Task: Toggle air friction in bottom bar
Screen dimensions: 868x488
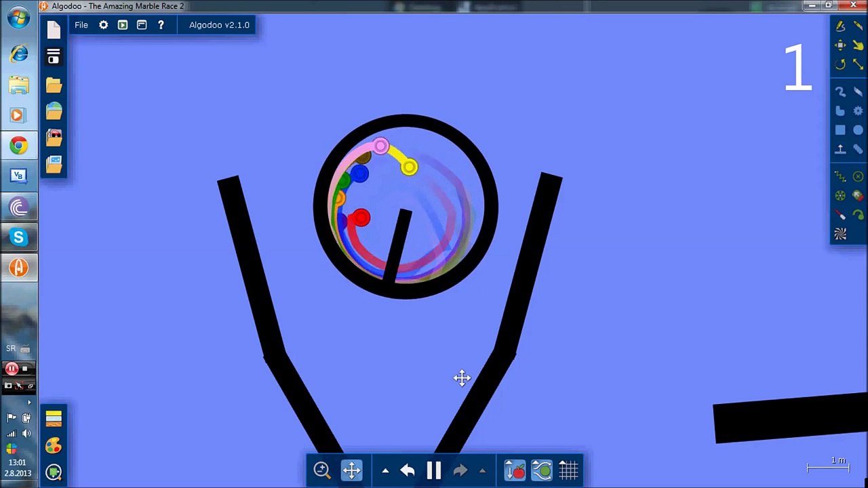Action: click(x=542, y=470)
